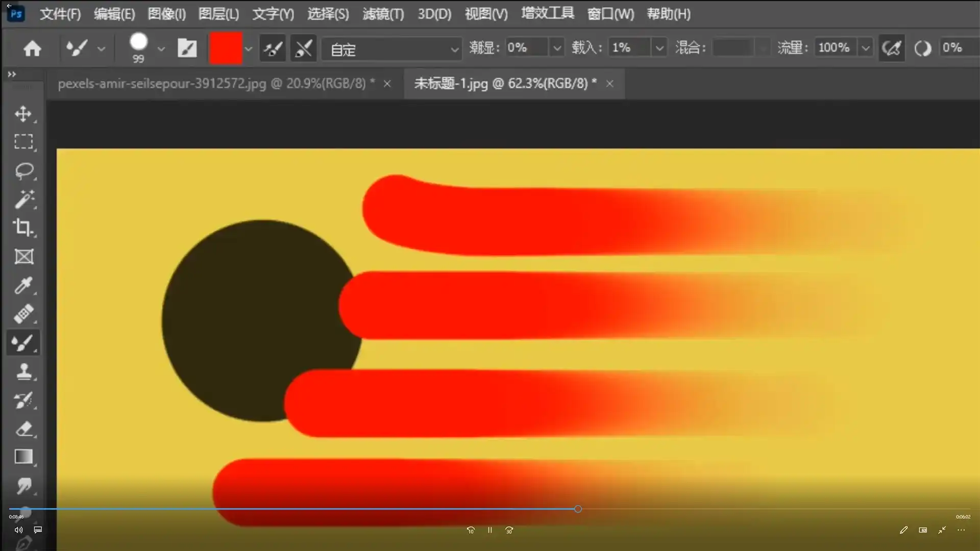Image resolution: width=980 pixels, height=551 pixels.
Task: Open the 滤镜 menu
Action: [x=383, y=14]
